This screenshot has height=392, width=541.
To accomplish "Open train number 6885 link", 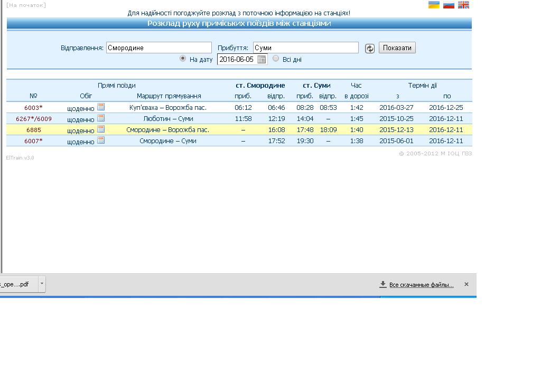I will [x=33, y=130].
